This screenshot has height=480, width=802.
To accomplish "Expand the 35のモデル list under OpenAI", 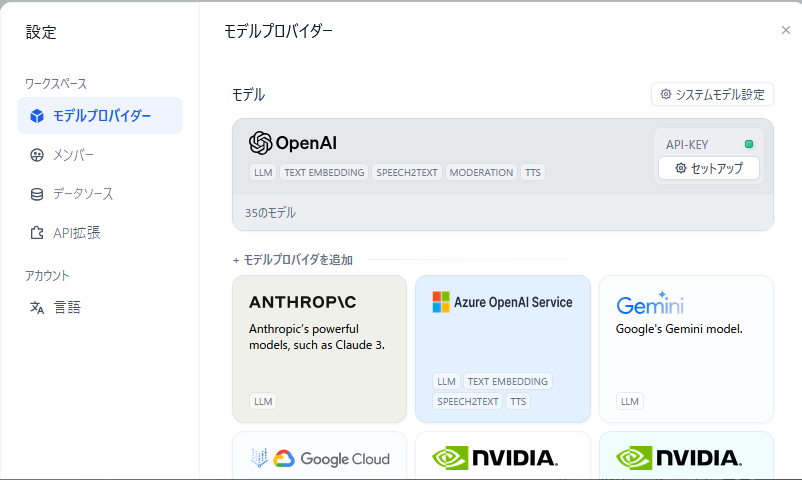I will tap(270, 213).
